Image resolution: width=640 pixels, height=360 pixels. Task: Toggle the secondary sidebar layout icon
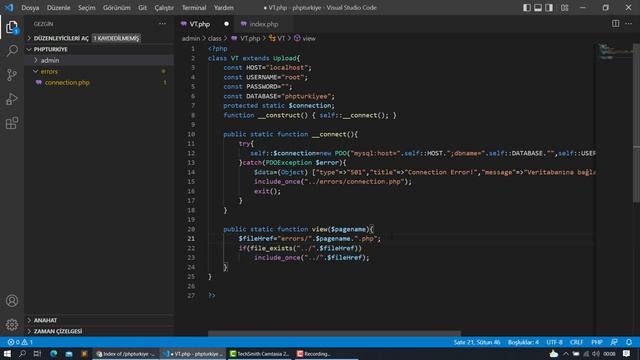(x=549, y=7)
